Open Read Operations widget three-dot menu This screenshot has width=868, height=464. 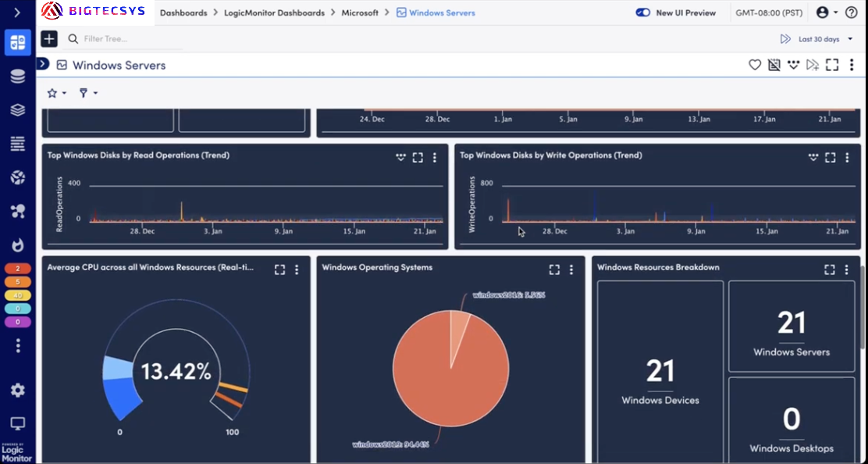[x=435, y=158]
